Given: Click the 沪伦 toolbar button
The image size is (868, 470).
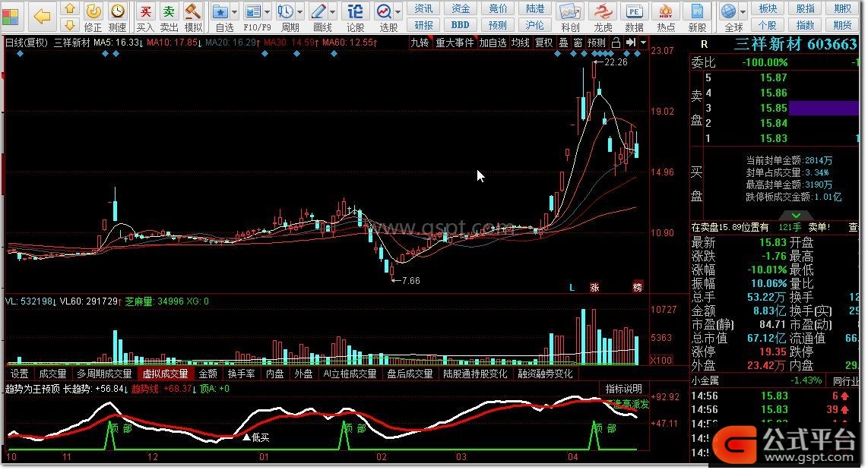Looking at the screenshot, I should click(535, 25).
